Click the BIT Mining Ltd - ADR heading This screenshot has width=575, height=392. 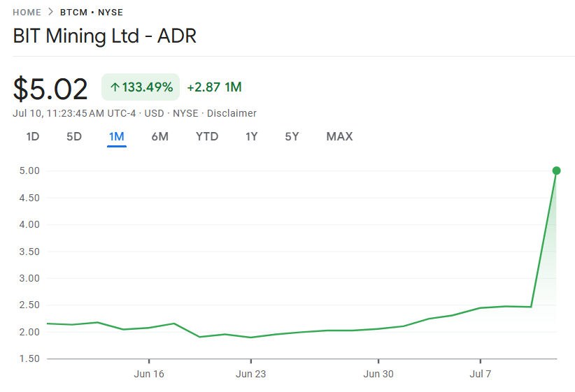(105, 36)
